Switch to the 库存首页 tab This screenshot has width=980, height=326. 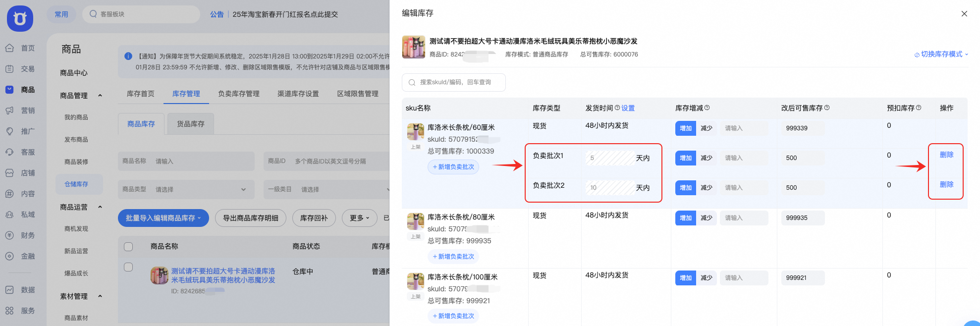141,94
